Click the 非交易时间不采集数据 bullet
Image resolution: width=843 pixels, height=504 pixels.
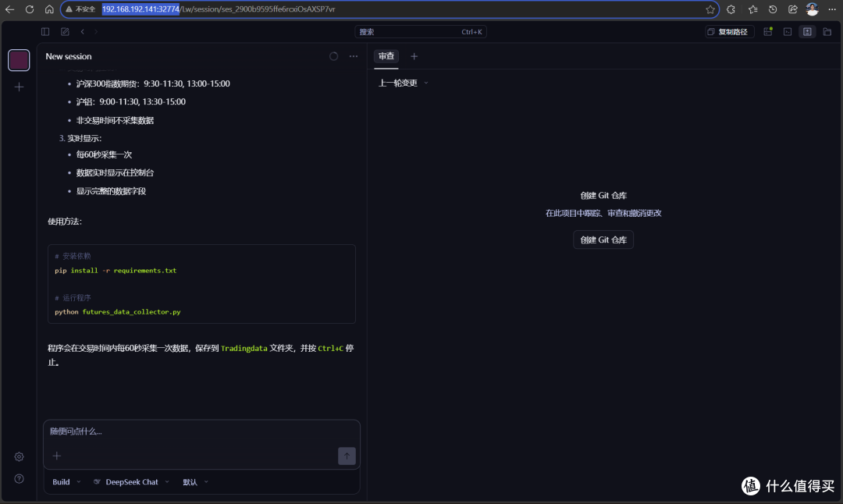coord(115,120)
